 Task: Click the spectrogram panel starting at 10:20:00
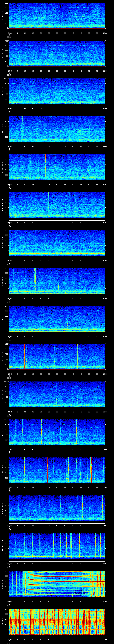[57, 432]
